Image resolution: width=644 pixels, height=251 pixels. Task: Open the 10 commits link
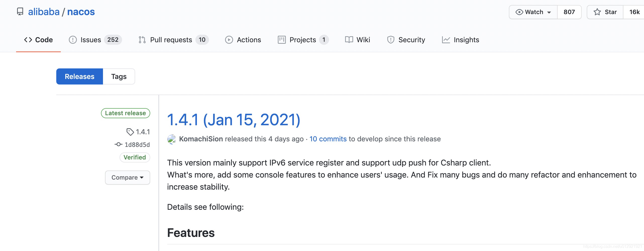point(328,139)
